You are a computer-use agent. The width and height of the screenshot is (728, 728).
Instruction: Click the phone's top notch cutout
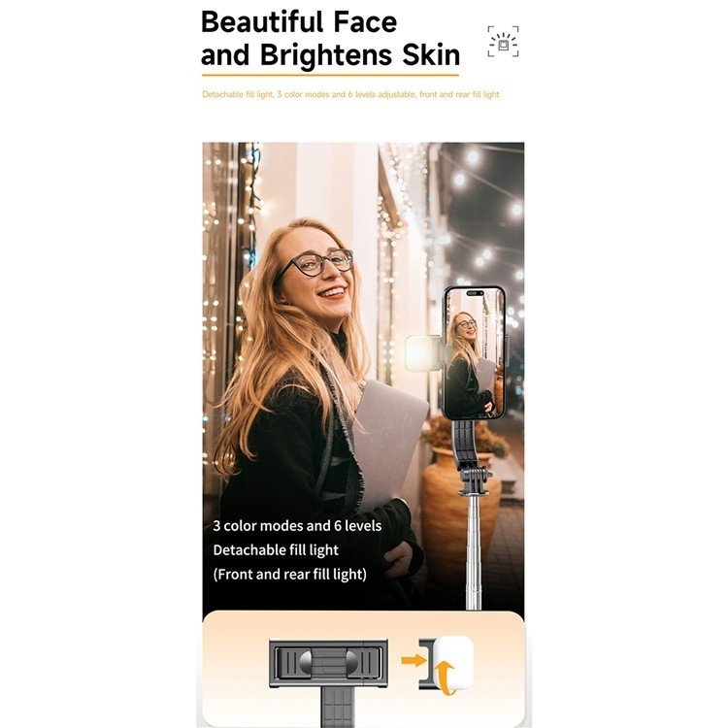tap(475, 293)
